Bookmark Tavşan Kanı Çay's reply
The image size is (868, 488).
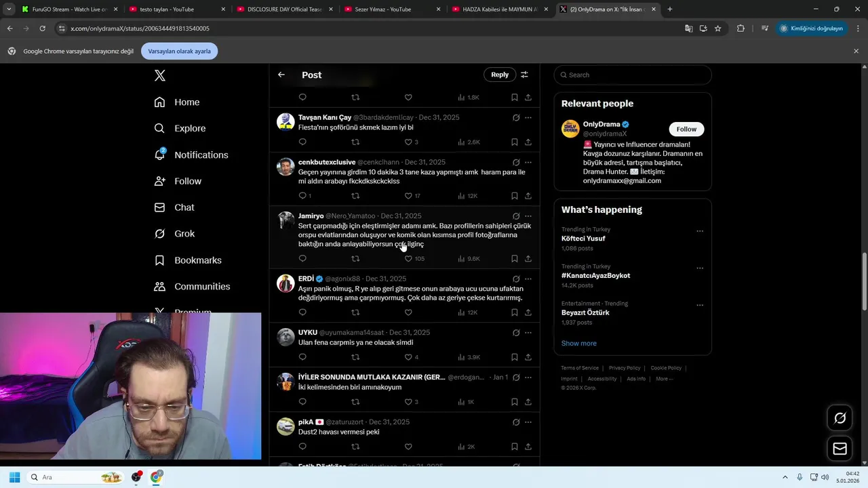[515, 142]
